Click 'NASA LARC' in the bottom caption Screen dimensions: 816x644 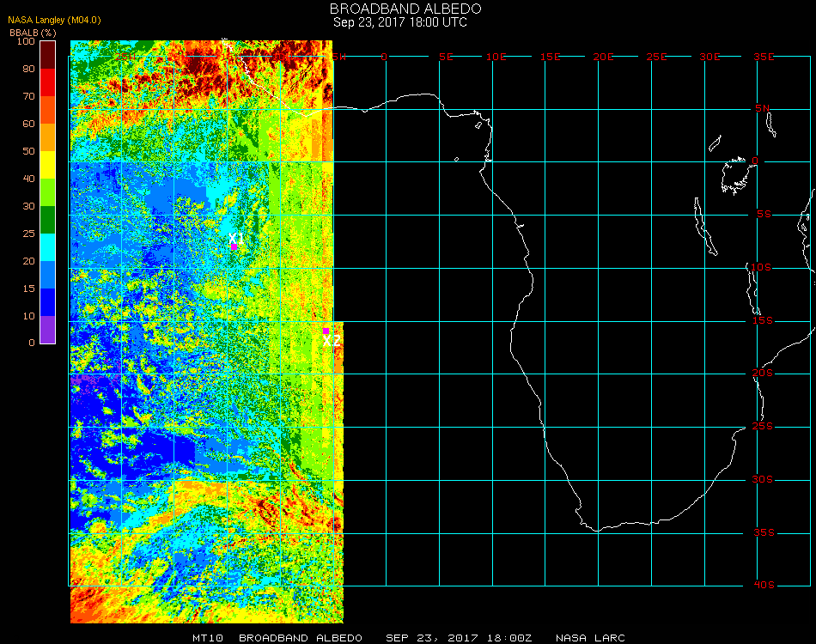coord(590,638)
